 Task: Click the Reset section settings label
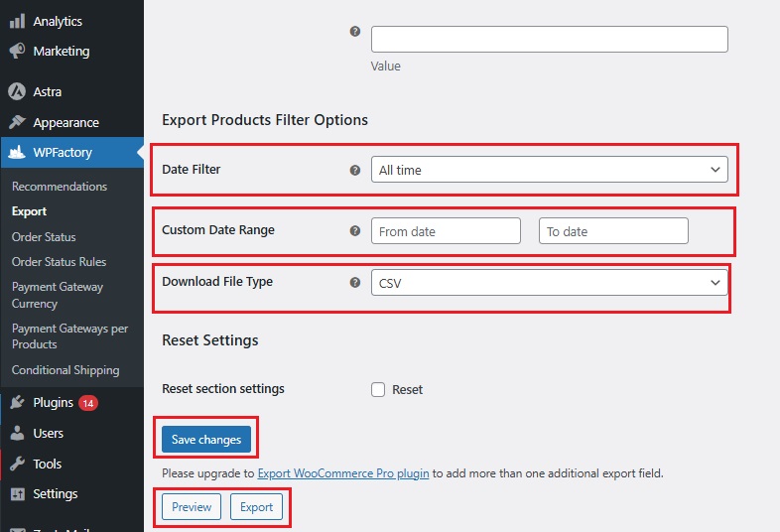pyautogui.click(x=223, y=389)
